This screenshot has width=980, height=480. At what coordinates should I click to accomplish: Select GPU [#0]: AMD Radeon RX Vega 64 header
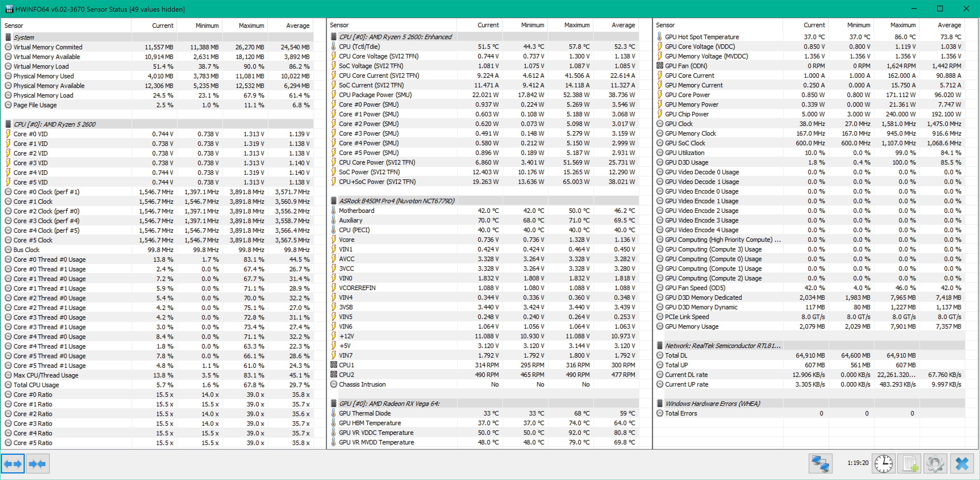coord(389,404)
